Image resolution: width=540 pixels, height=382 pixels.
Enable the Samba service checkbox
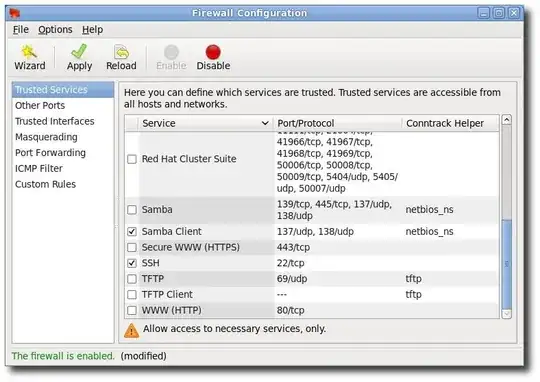(132, 209)
